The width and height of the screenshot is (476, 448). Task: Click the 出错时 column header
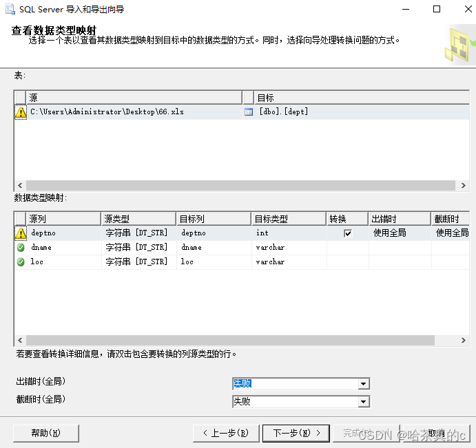tap(400, 219)
